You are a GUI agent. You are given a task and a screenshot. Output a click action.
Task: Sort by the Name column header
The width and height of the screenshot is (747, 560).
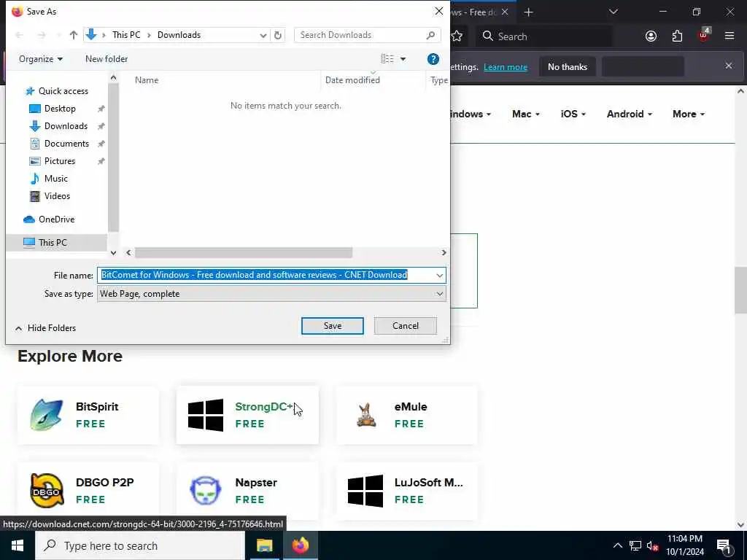[147, 80]
